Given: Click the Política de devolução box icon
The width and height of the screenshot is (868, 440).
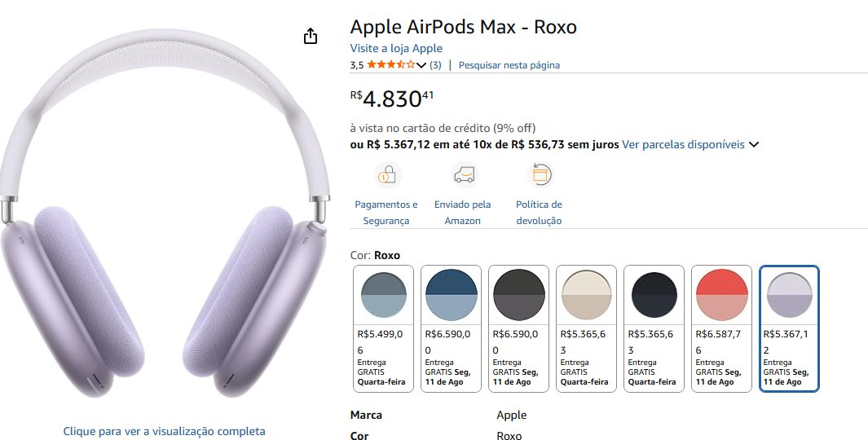Looking at the screenshot, I should [540, 175].
